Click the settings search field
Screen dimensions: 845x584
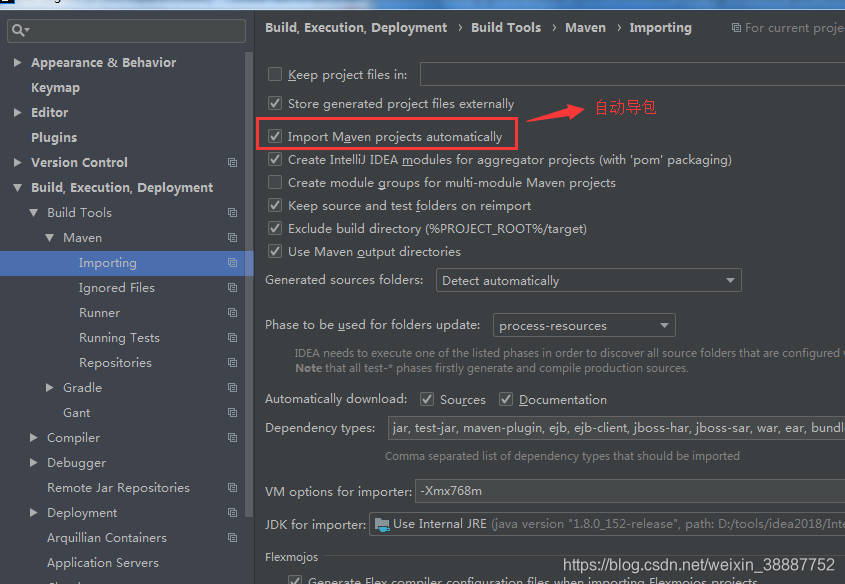[127, 31]
